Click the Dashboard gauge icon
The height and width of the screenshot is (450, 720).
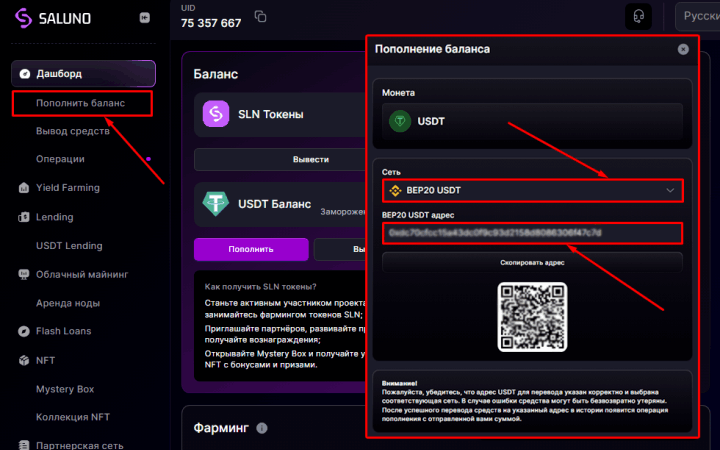coord(24,73)
